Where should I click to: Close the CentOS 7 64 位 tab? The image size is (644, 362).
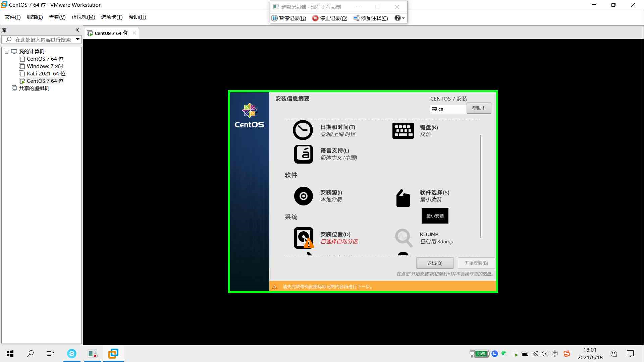coord(134,33)
